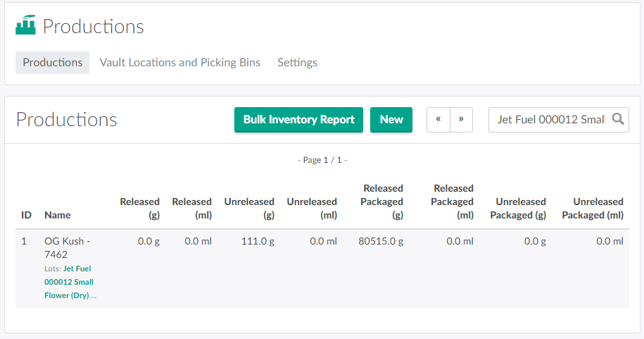Select the OG Kush - 7462 production name
This screenshot has width=644, height=339.
(67, 247)
